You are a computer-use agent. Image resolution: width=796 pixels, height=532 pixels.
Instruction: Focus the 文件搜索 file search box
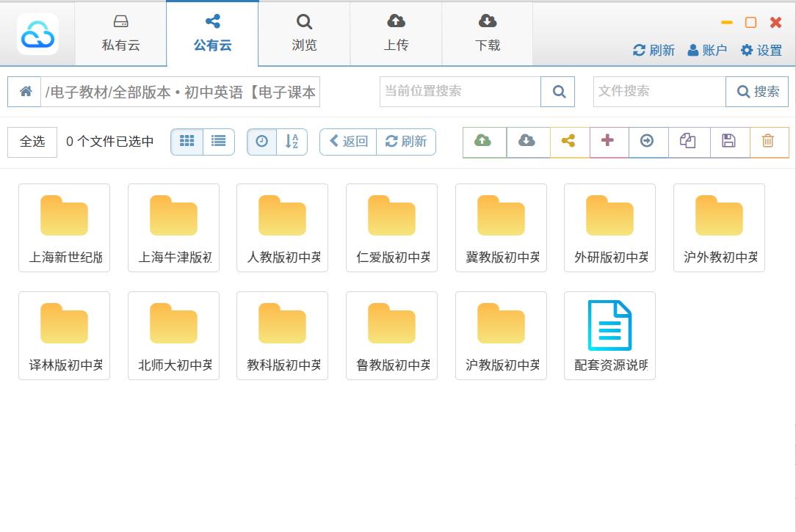pyautogui.click(x=659, y=92)
